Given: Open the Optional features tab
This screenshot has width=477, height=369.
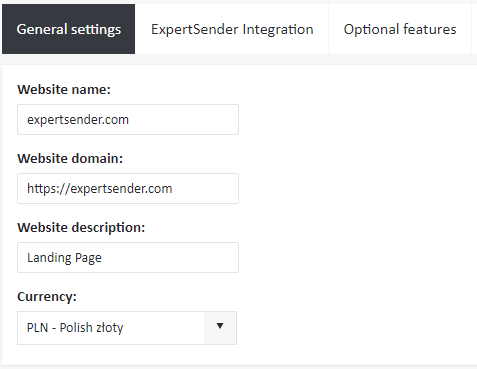Looking at the screenshot, I should [x=400, y=29].
